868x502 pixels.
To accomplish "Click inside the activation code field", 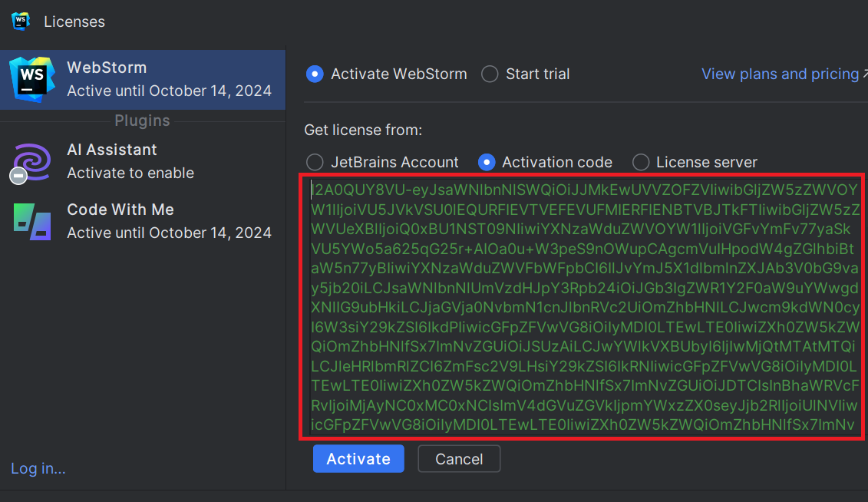I will click(582, 307).
